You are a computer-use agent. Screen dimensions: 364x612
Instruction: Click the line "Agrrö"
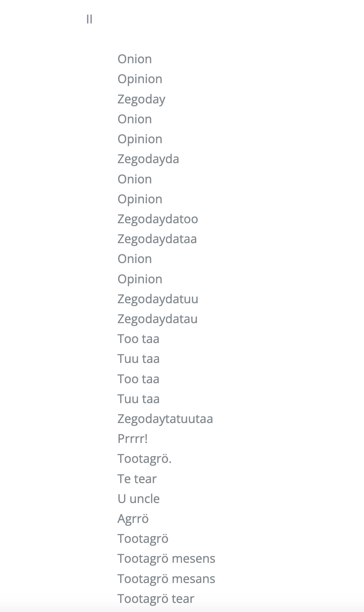133,519
